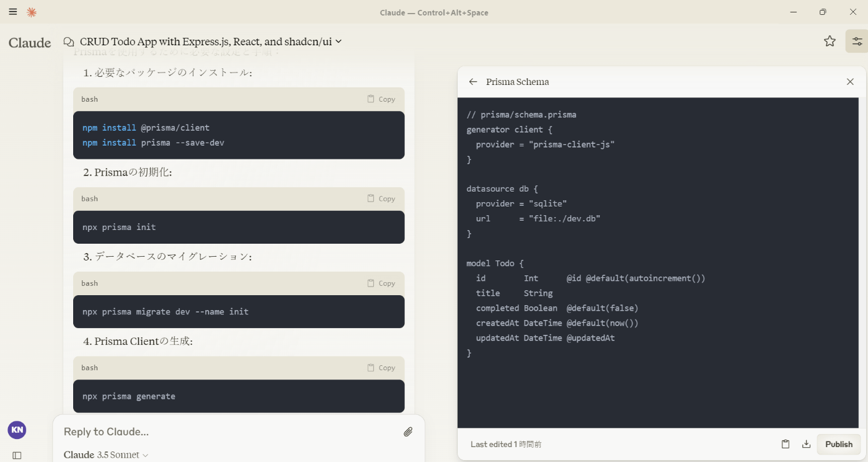Click the "npx prisma migrate dev --name init" text
Viewport: 868px width, 462px height.
pos(166,311)
